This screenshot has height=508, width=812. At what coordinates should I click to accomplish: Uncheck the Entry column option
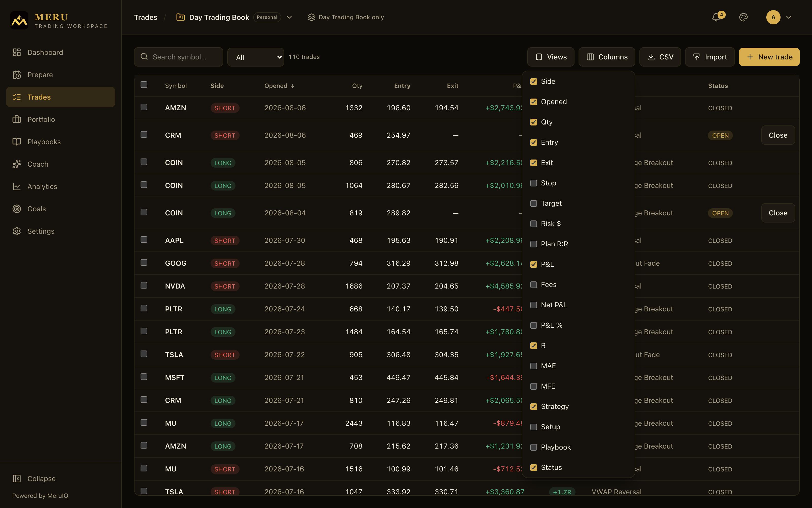[533, 142]
